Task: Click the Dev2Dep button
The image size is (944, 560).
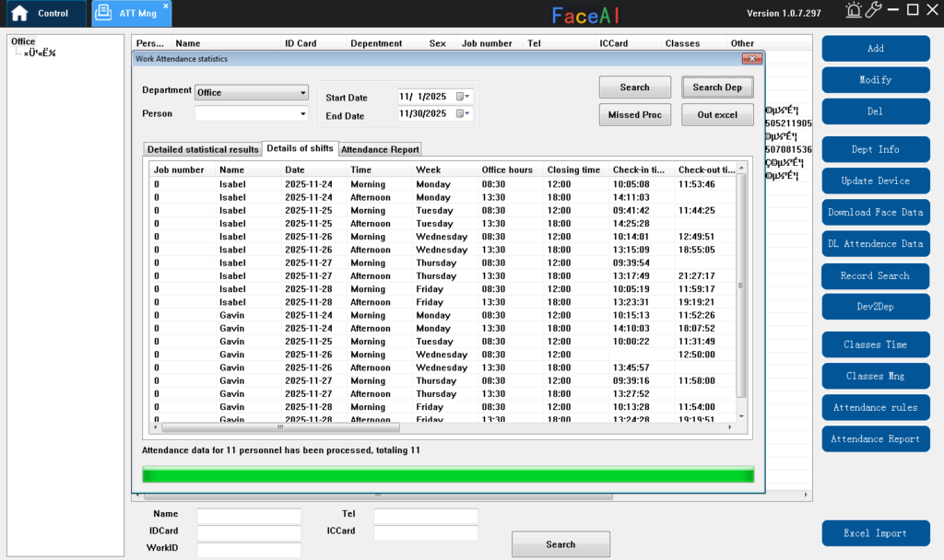Action: coord(876,307)
